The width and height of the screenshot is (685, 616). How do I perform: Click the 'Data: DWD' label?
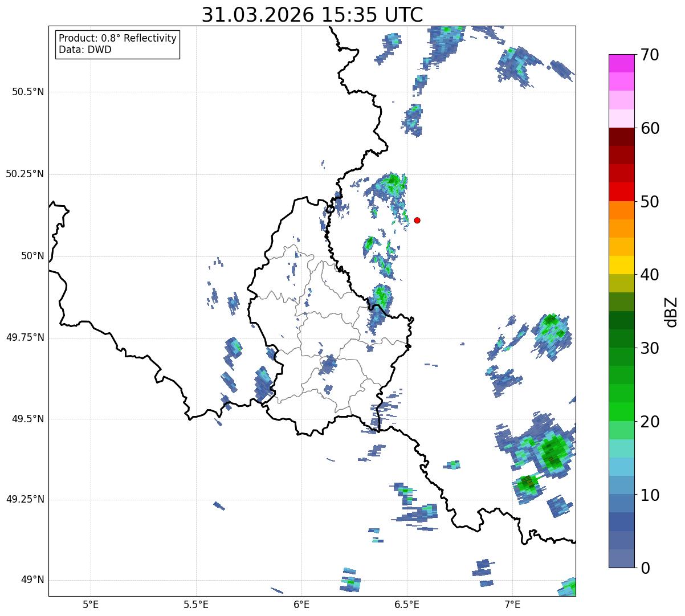click(85, 50)
